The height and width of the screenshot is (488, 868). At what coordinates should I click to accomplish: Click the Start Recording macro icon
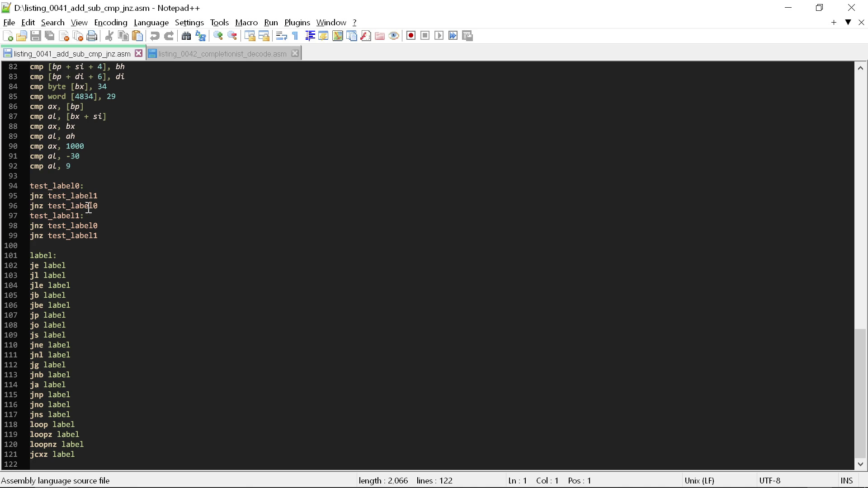[410, 36]
